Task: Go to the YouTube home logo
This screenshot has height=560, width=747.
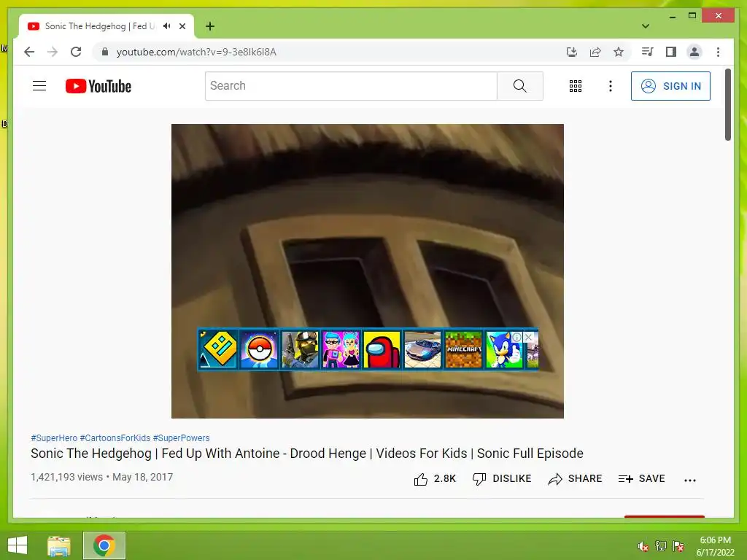Action: pyautogui.click(x=98, y=86)
